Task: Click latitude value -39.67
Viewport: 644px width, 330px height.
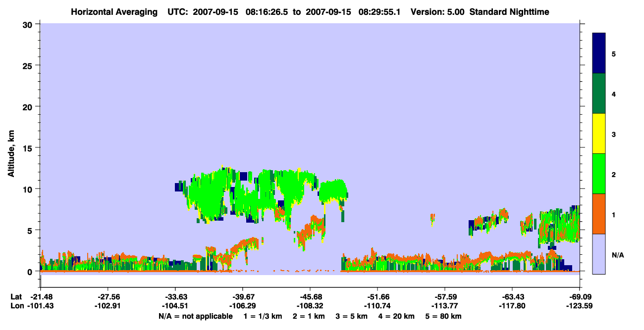Action: coord(242,297)
